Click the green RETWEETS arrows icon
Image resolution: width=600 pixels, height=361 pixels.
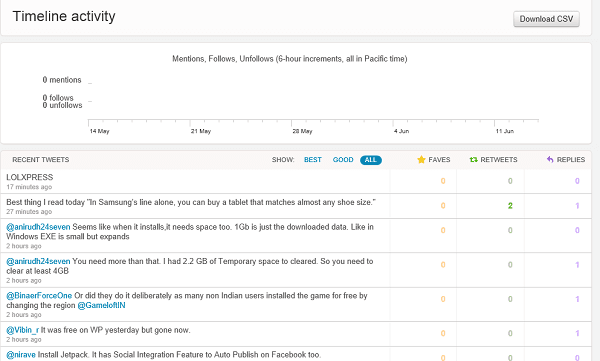[x=473, y=160]
